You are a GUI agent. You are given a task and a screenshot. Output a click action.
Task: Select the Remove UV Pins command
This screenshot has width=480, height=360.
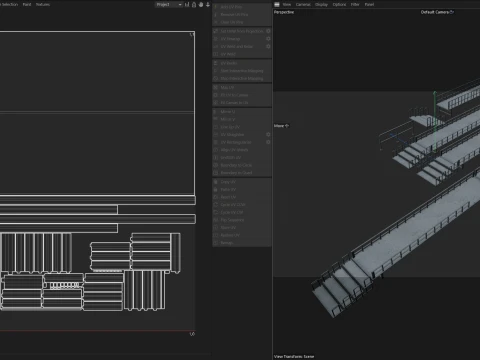(242, 14)
